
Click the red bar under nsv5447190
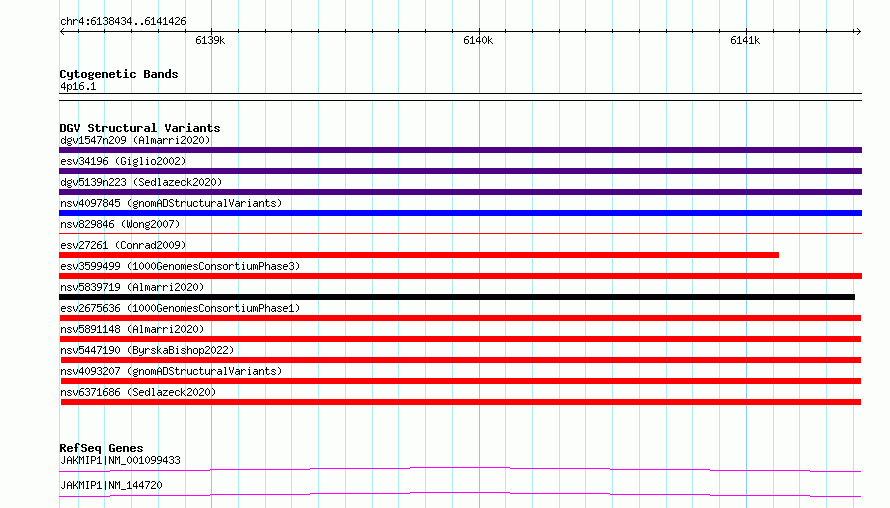click(461, 360)
